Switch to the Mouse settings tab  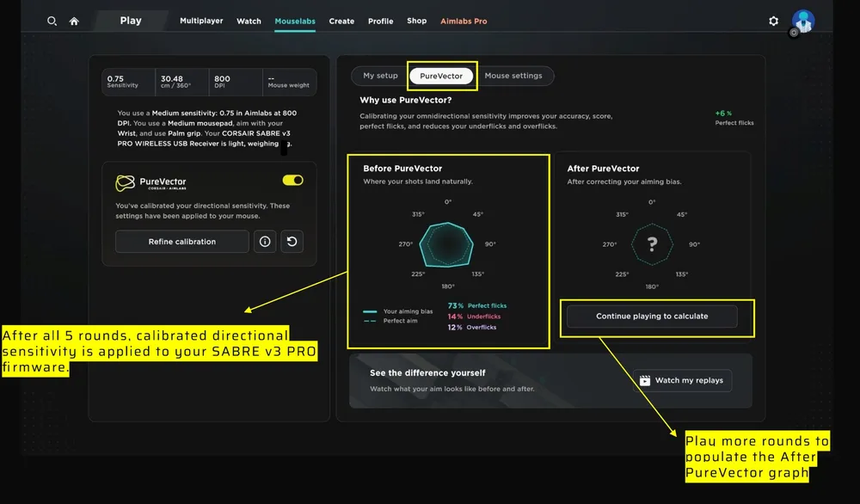coord(513,76)
